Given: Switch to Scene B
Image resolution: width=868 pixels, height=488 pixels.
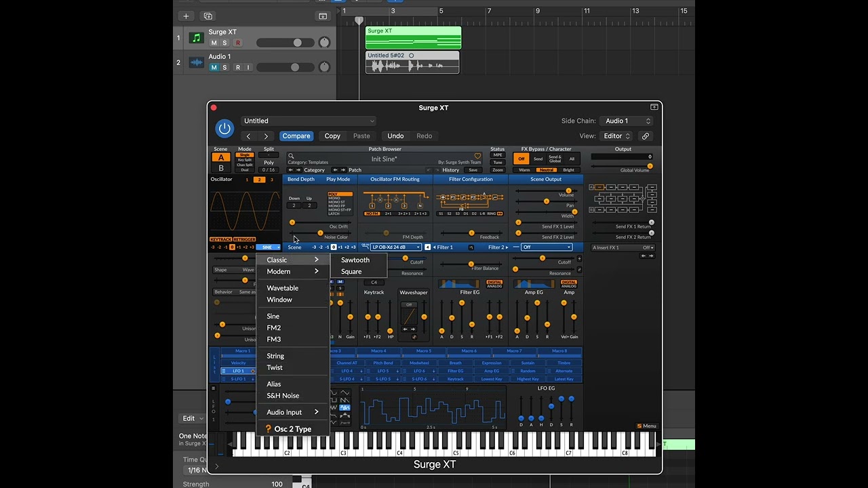Looking at the screenshot, I should (220, 168).
